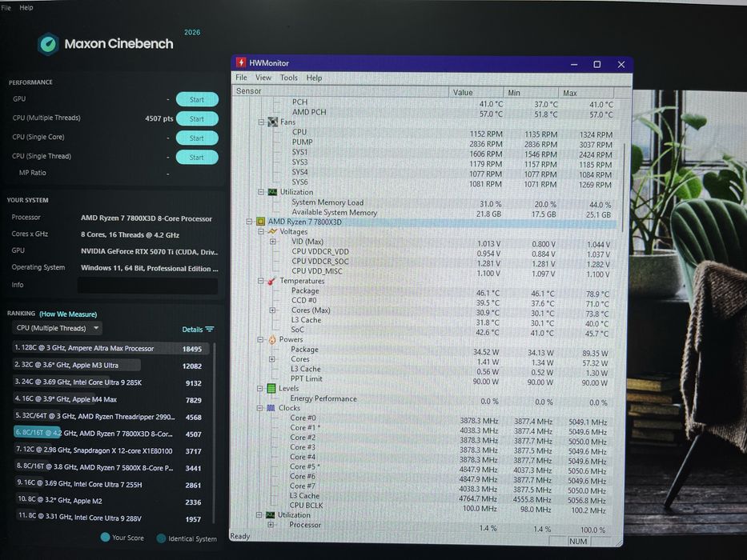The image size is (747, 560).
Task: Click the Powers flame icon
Action: point(272,339)
